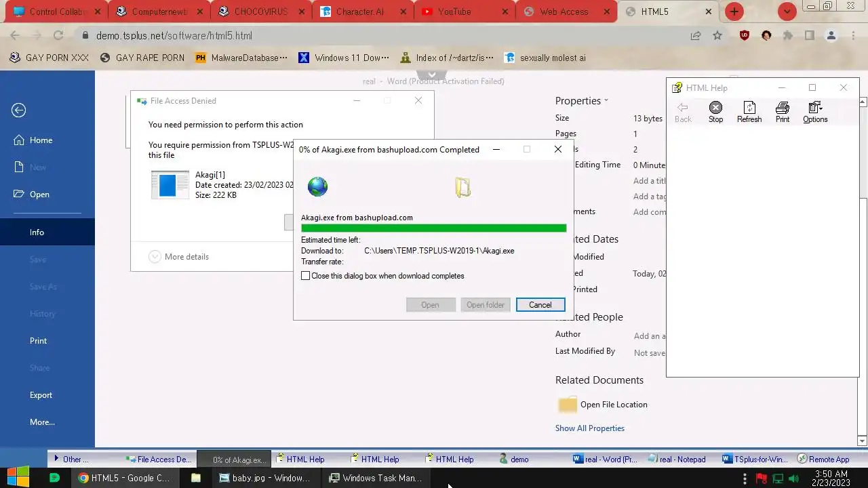Open the MalwareDatabase bookmark

tap(241, 58)
